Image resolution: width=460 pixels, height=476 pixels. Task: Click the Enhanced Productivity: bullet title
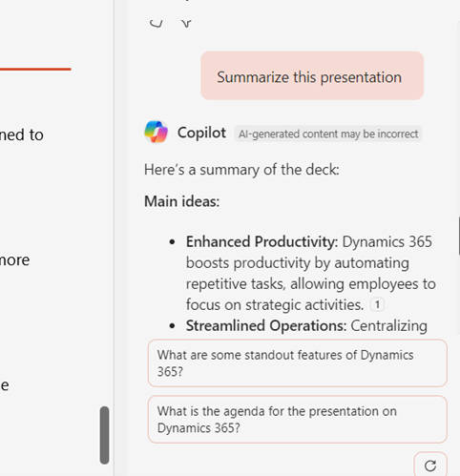pyautogui.click(x=262, y=241)
